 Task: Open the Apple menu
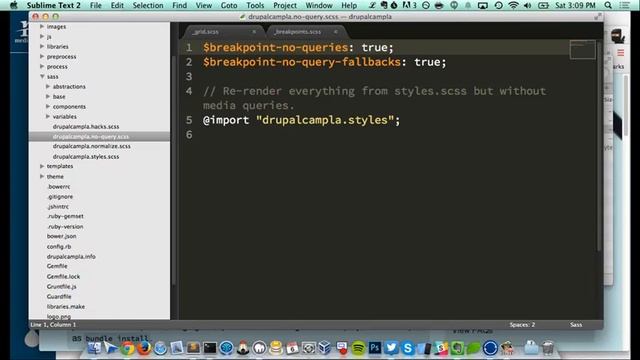click(13, 5)
